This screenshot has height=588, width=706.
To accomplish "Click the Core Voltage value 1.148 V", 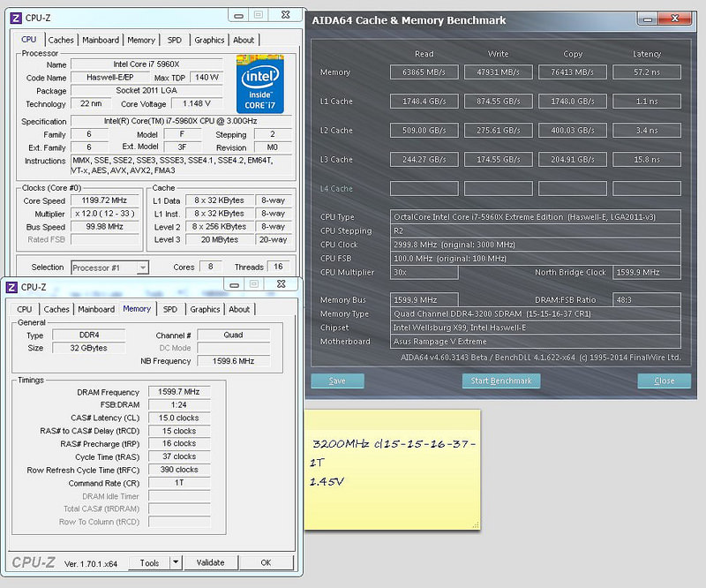I will pos(197,103).
